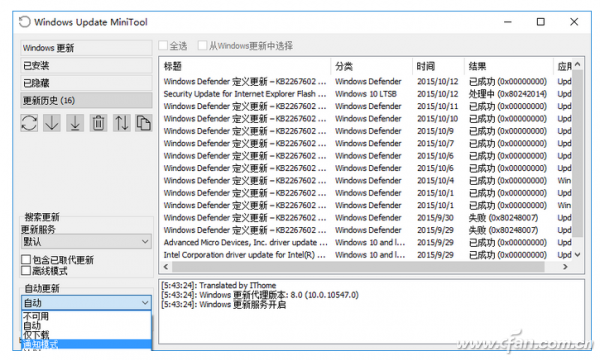Click the list's scroll down arrow
Image resolution: width=600 pixels, height=360 pixels.
point(578,255)
